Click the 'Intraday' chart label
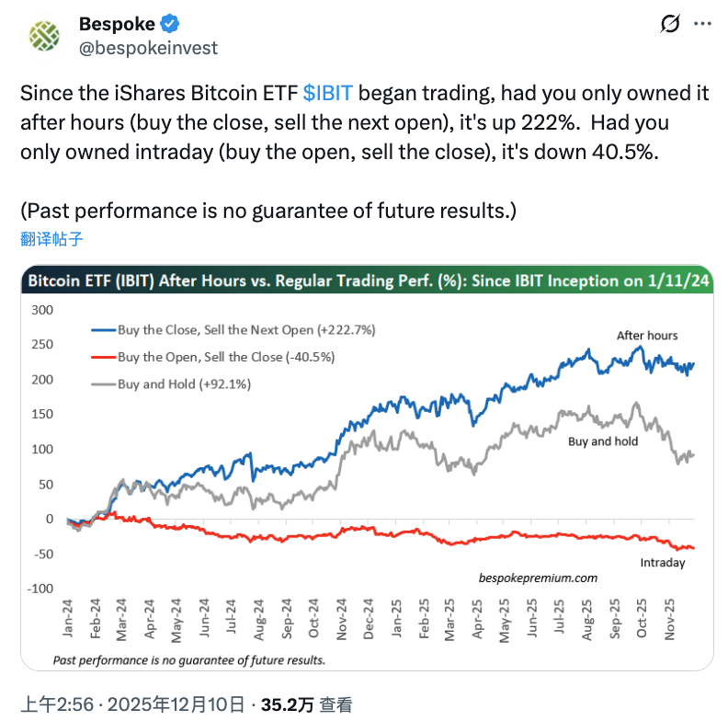This screenshot has width=728, height=721. click(662, 563)
